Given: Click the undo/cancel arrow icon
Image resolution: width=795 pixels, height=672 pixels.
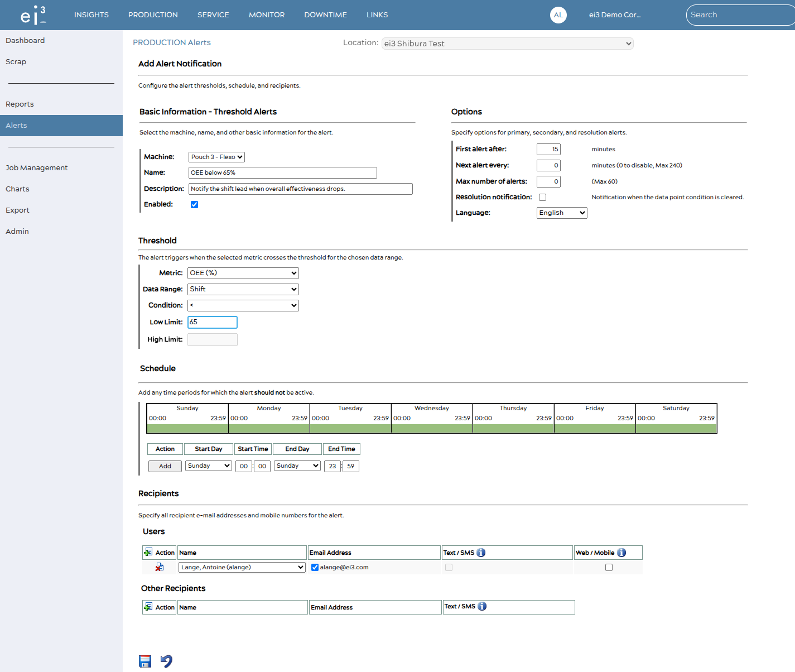Looking at the screenshot, I should (x=166, y=661).
